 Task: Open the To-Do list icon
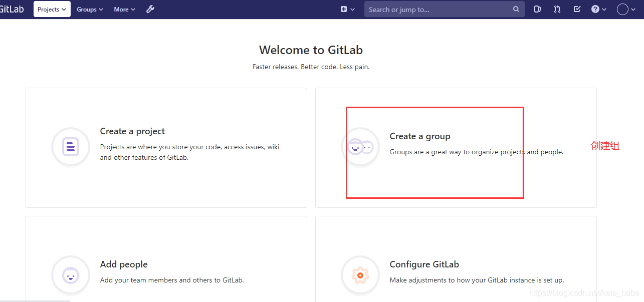coord(577,9)
